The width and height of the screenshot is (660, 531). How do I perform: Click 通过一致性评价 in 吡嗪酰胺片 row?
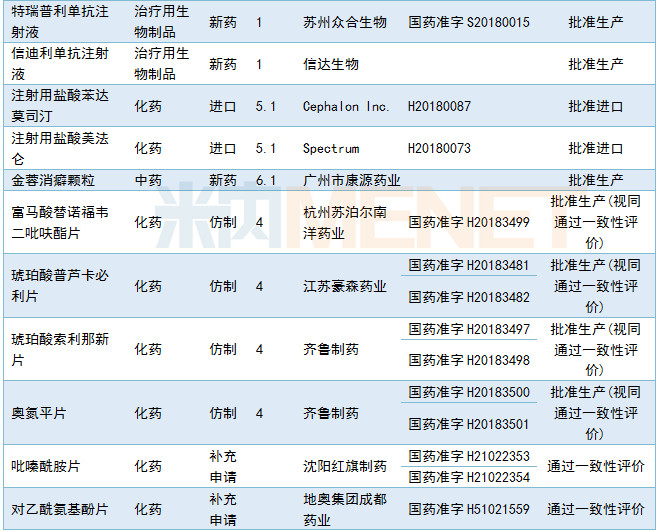pos(596,466)
